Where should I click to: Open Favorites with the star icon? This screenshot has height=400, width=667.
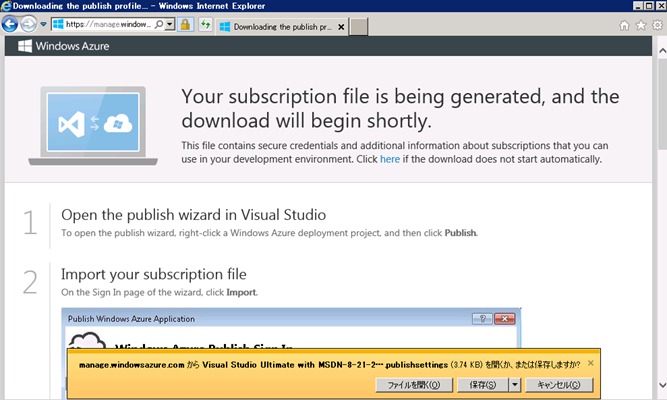[x=641, y=26]
